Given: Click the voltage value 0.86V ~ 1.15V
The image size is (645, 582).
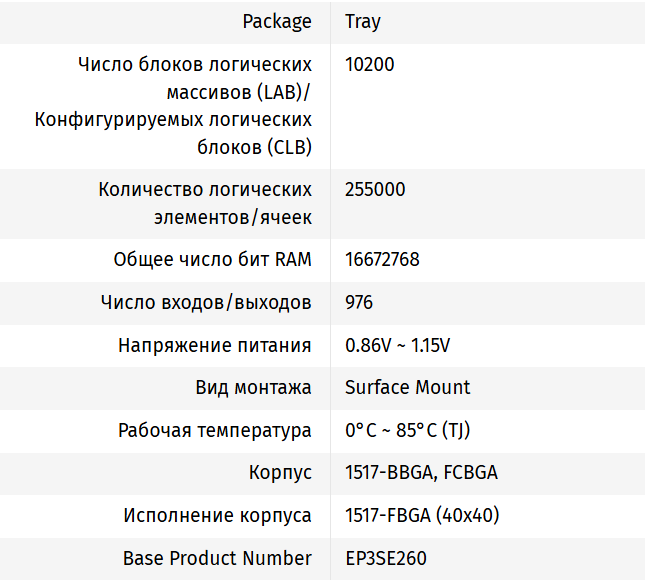Looking at the screenshot, I should (x=398, y=345).
